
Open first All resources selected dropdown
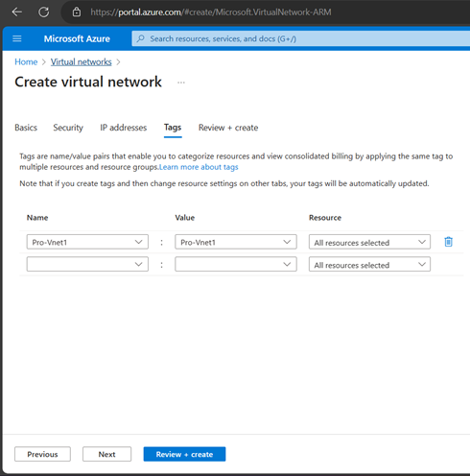coord(369,242)
